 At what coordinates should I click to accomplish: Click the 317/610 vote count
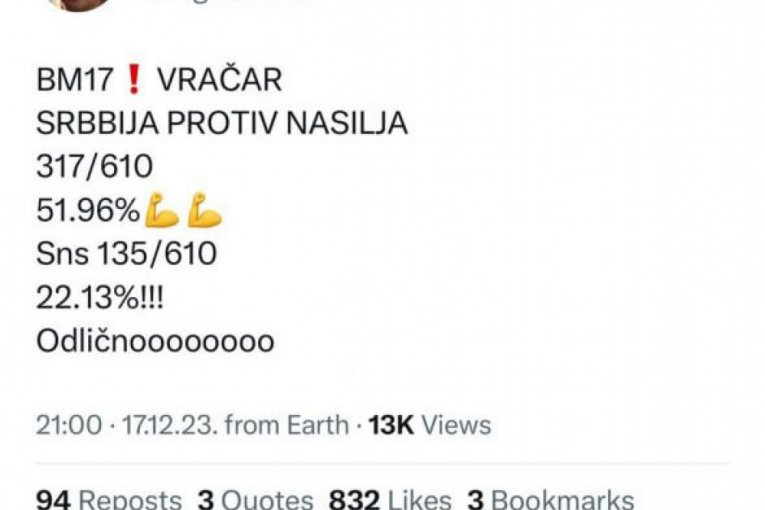[95, 166]
